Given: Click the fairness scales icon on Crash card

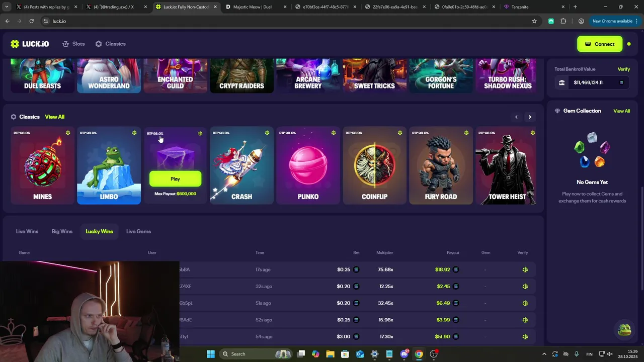Looking at the screenshot, I should pos(267,133).
